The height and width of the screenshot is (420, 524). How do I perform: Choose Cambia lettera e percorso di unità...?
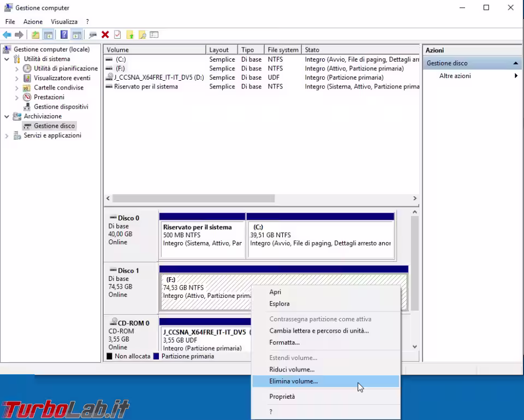(x=326, y=331)
